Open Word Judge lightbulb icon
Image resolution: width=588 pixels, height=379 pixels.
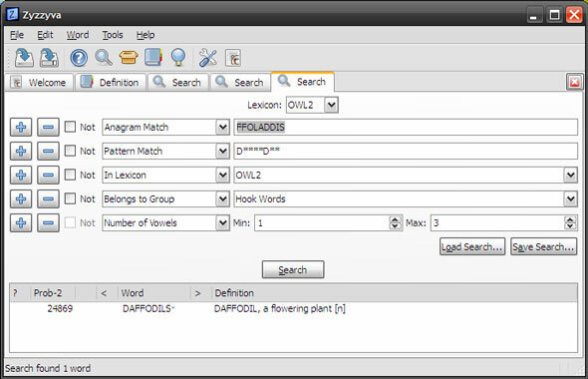[178, 58]
